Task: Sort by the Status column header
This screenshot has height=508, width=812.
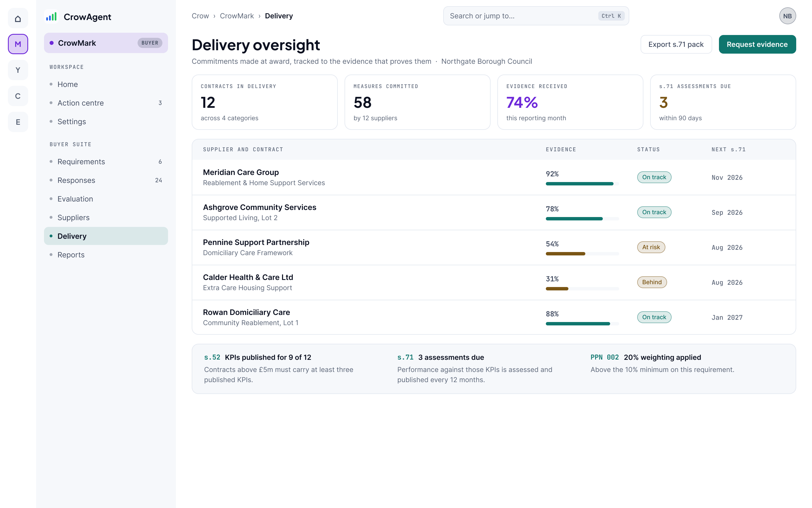Action: coord(648,150)
